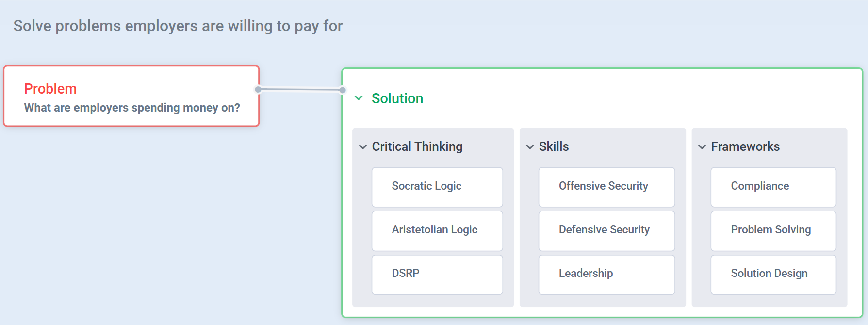This screenshot has width=868, height=325.
Task: Select the Problem Solving card
Action: point(773,230)
